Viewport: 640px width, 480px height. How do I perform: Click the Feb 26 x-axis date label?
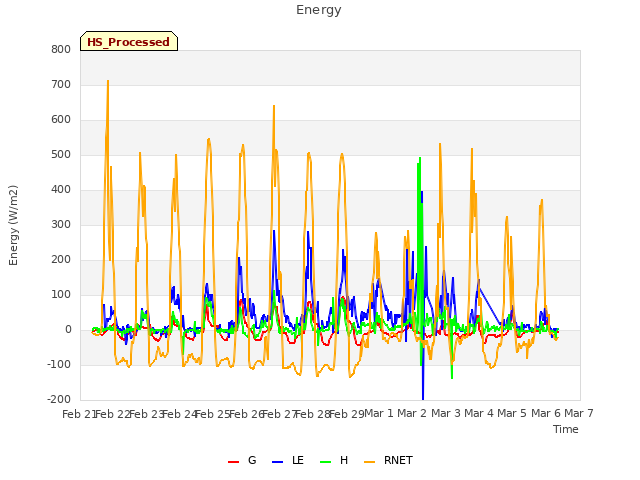(x=246, y=414)
